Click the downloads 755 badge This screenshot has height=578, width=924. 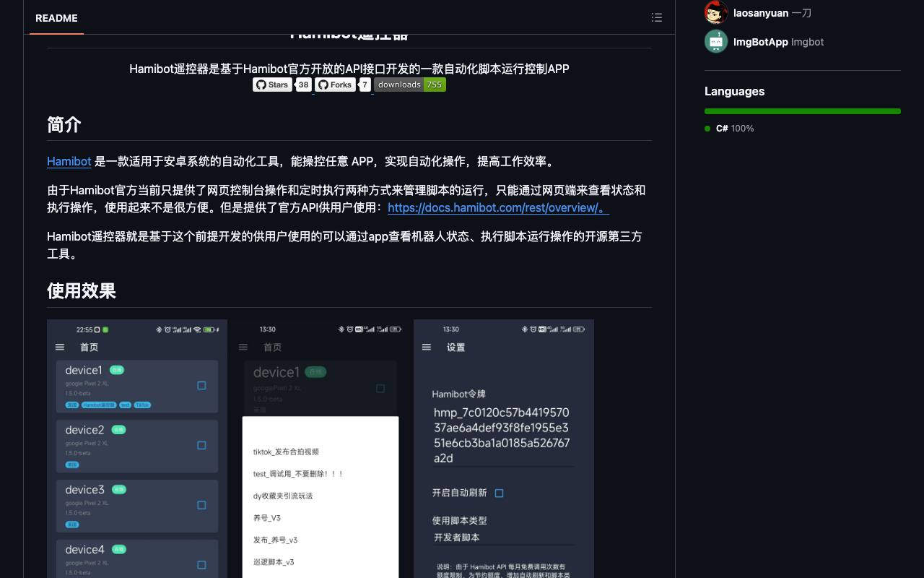(x=410, y=85)
